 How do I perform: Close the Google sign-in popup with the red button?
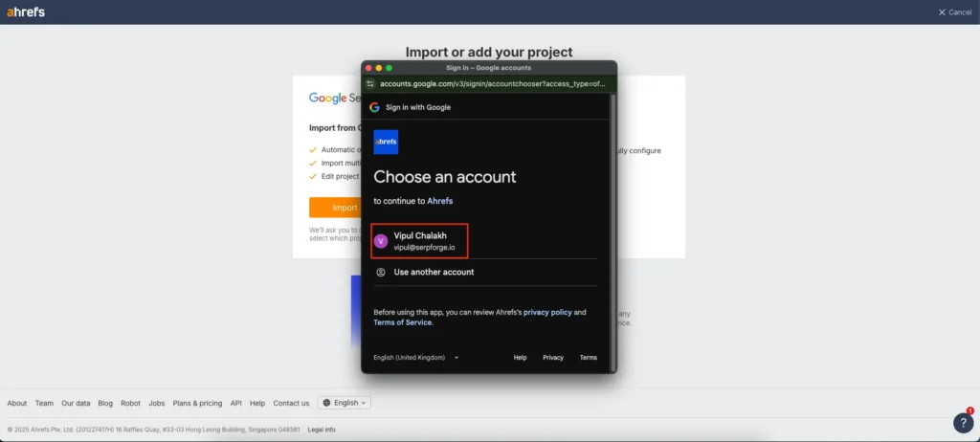(368, 68)
